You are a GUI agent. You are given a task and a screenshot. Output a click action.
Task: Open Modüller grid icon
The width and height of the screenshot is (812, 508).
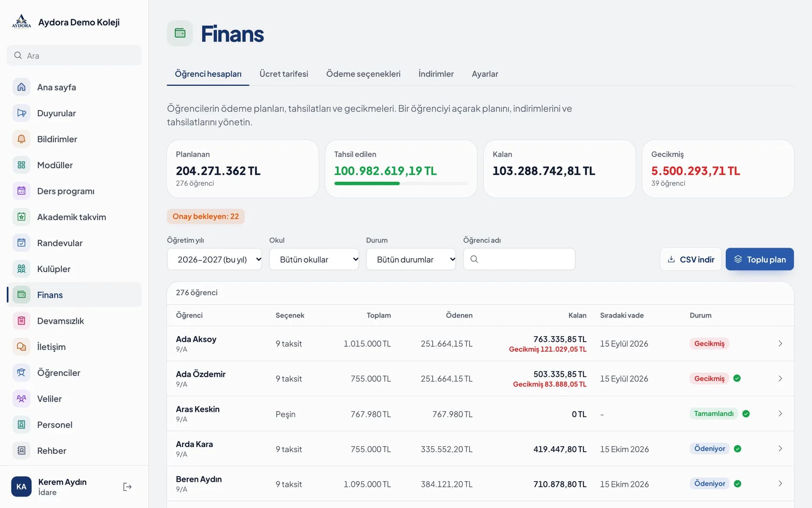21,165
